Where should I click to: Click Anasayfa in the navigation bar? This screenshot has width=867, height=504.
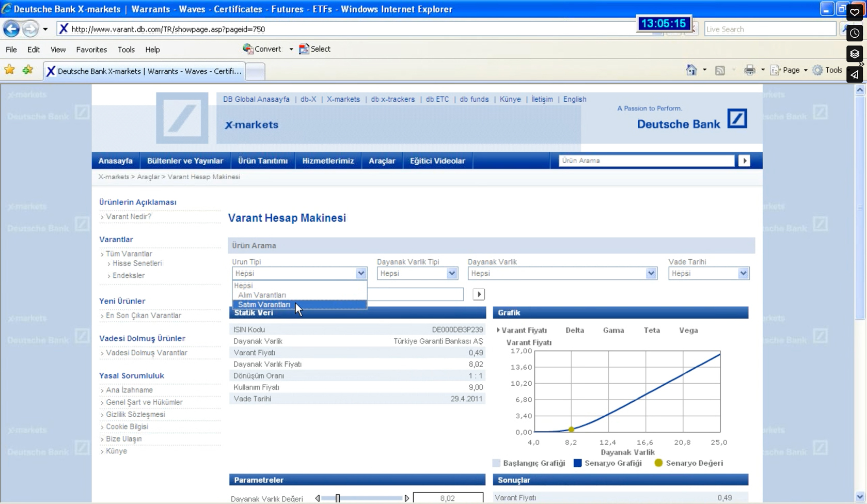coord(115,161)
